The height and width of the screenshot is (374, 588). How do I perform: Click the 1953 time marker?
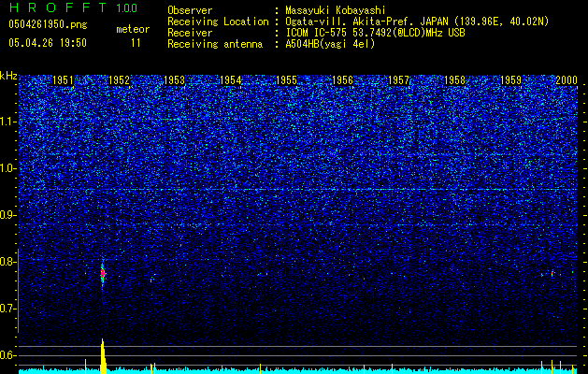pyautogui.click(x=175, y=79)
